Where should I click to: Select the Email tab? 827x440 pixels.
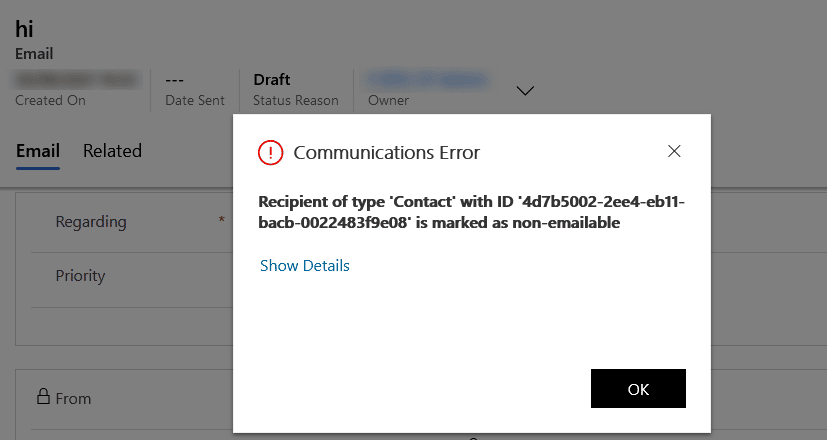pos(37,151)
